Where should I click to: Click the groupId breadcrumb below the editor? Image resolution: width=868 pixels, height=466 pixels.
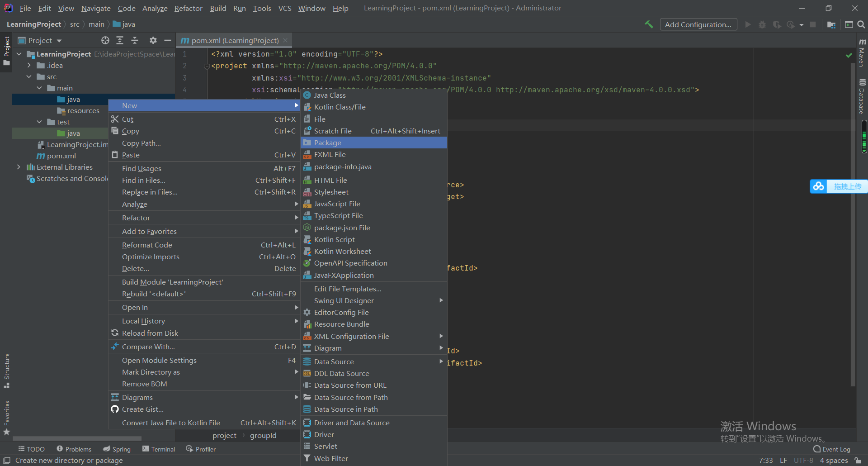point(263,435)
